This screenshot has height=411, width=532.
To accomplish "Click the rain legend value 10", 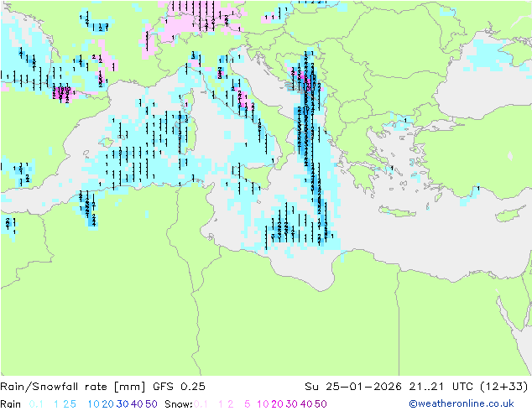I will click(93, 404).
